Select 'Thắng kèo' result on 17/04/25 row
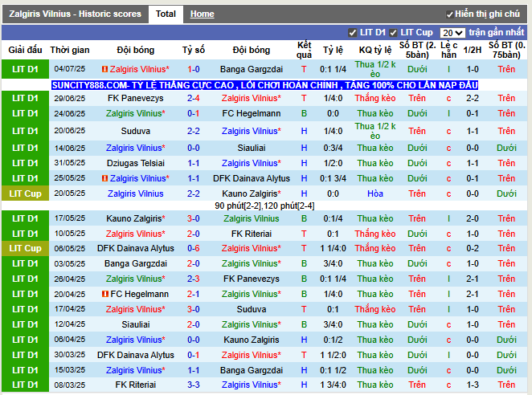Viewport: 532px width, 395px height. 375,310
